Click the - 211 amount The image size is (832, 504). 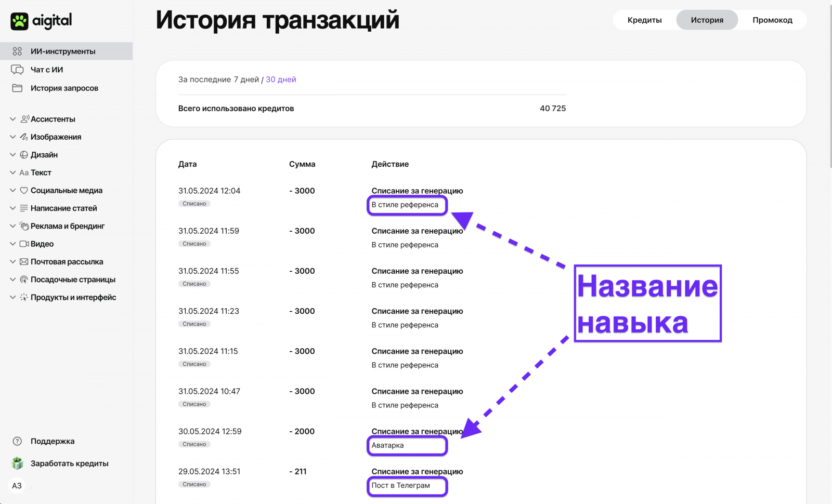coord(298,471)
